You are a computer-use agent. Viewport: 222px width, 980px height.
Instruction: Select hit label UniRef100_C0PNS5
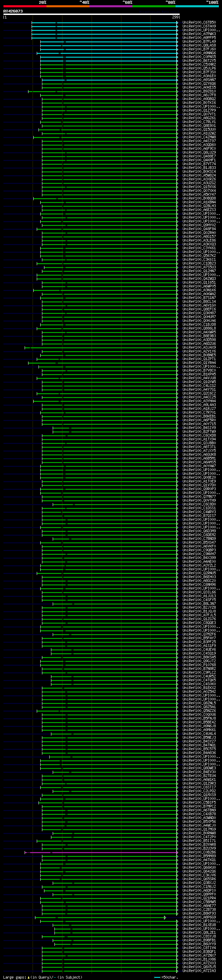coord(199,57)
